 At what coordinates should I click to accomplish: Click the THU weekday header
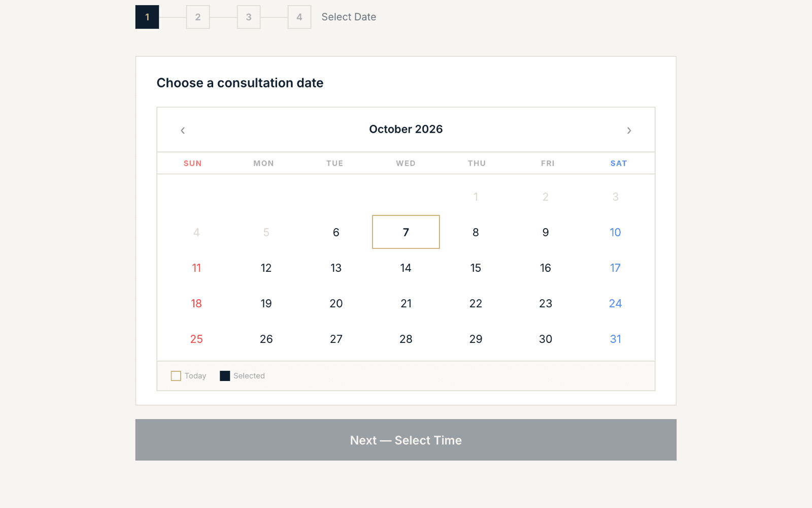(x=477, y=163)
